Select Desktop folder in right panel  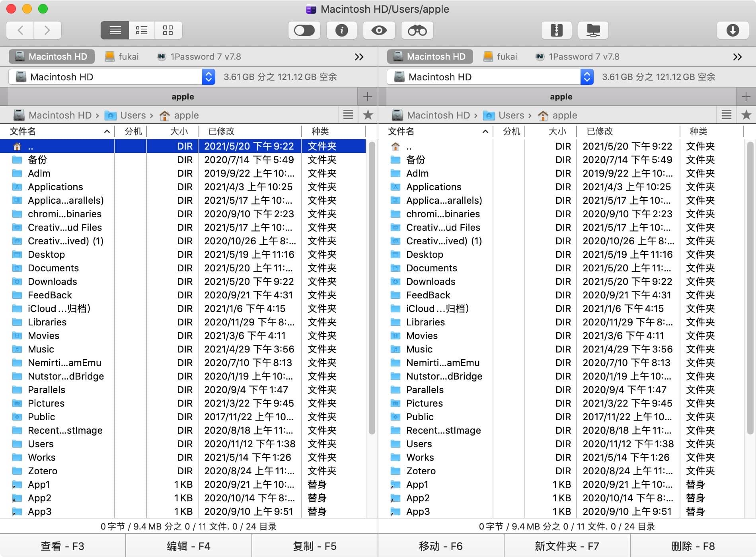(561, 255)
